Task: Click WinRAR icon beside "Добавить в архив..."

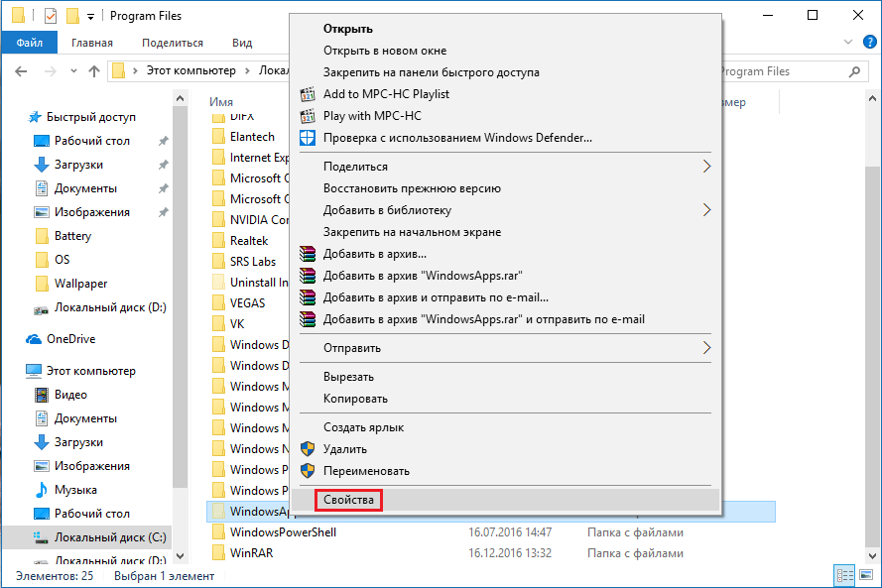Action: click(x=308, y=254)
